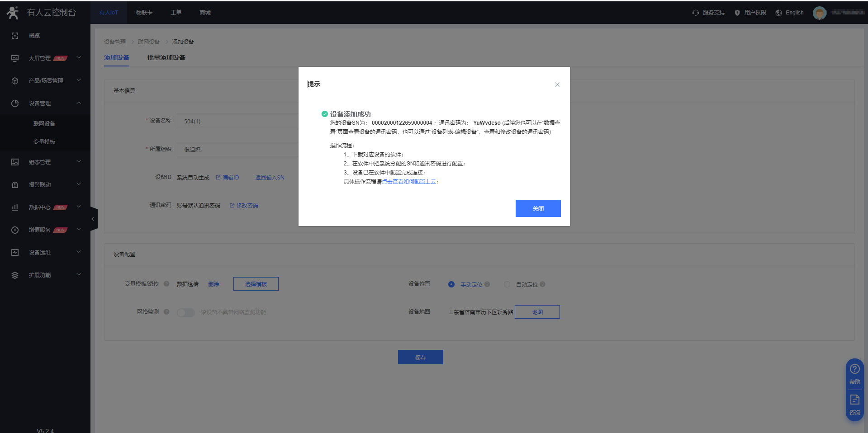Click the 报警联动 alarm bell icon
868x433 pixels.
coord(15,185)
